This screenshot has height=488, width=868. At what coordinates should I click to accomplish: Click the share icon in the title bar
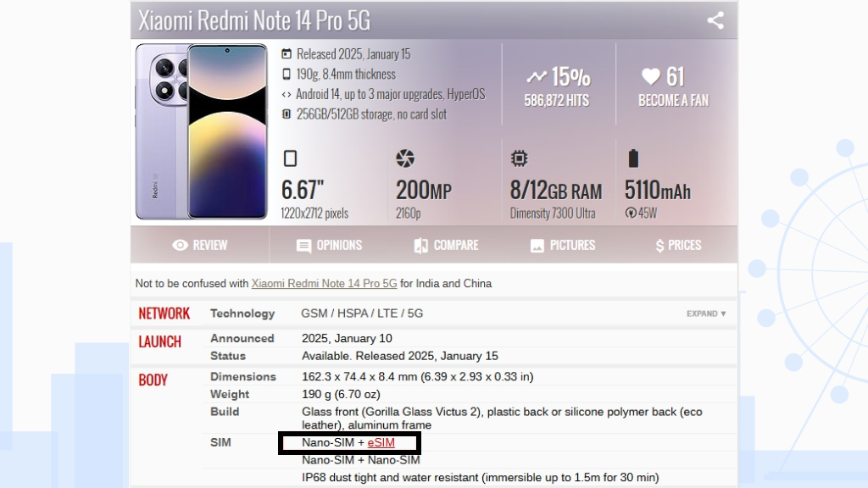click(715, 20)
